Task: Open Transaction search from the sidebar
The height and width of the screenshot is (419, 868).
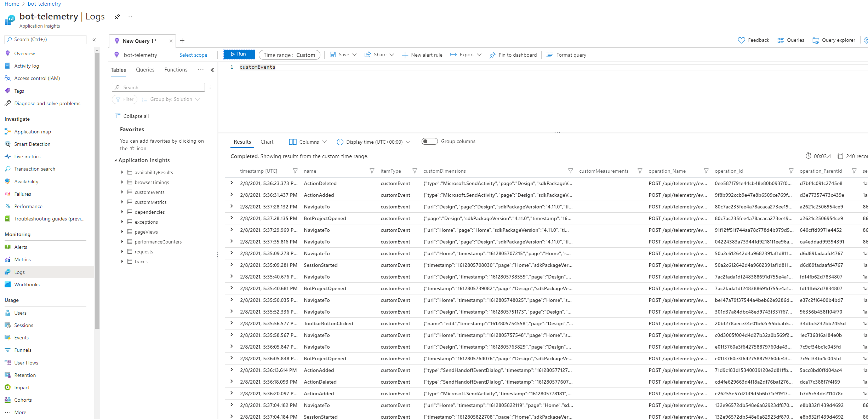Action: pos(35,169)
